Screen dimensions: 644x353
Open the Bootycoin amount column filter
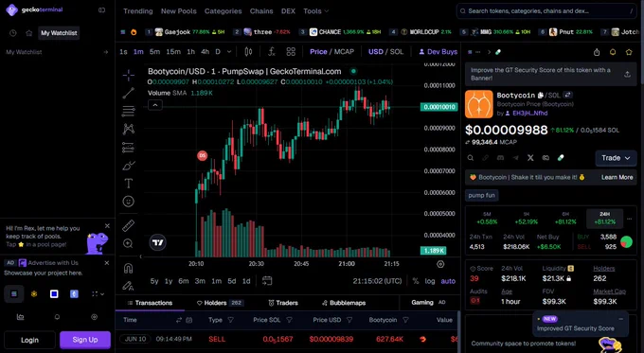(405, 320)
